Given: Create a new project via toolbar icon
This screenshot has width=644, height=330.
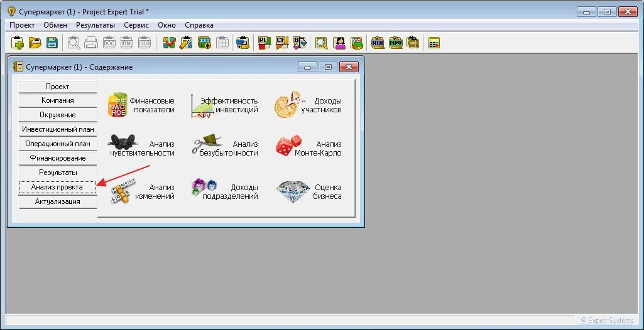Looking at the screenshot, I should [x=17, y=43].
